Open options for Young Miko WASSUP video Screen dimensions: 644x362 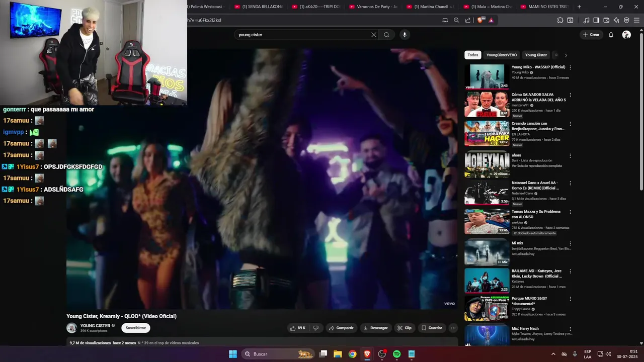click(570, 67)
